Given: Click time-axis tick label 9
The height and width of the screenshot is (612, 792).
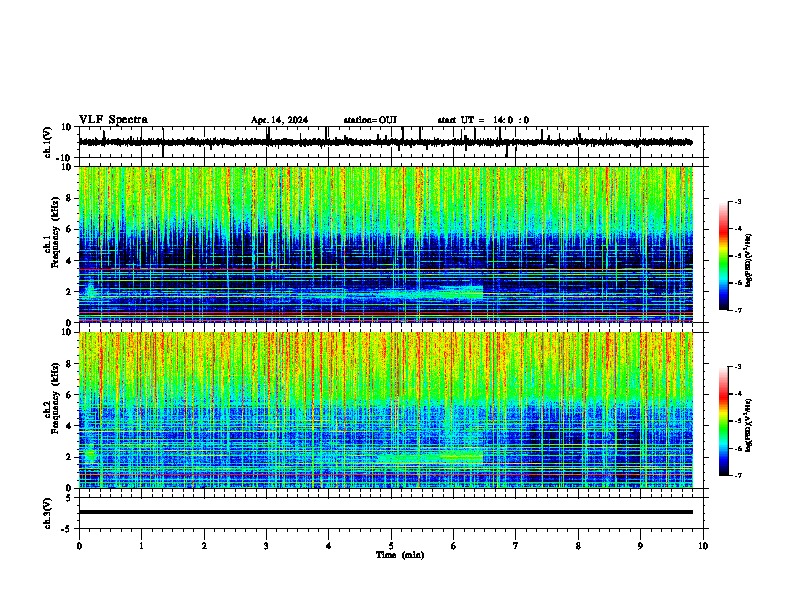Looking at the screenshot, I should (x=640, y=546).
